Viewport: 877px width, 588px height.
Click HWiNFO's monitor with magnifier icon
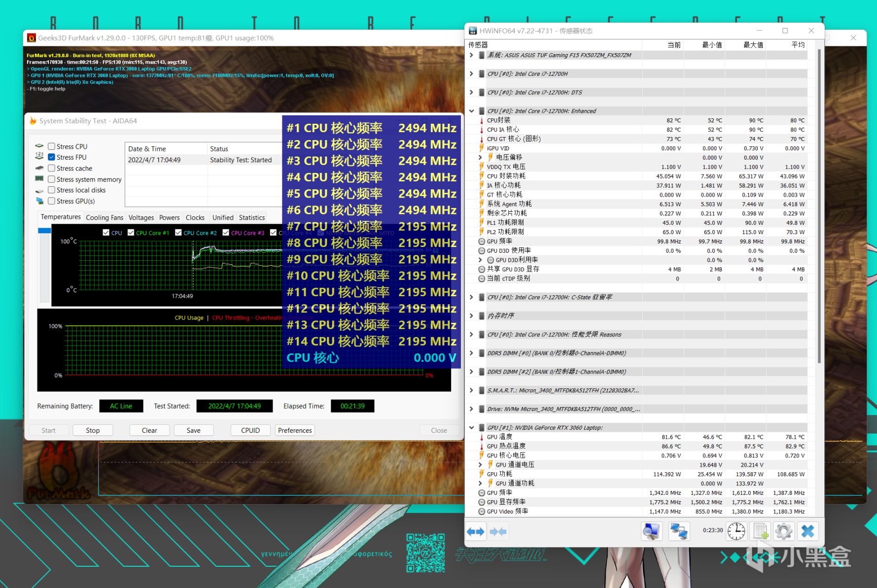651,531
